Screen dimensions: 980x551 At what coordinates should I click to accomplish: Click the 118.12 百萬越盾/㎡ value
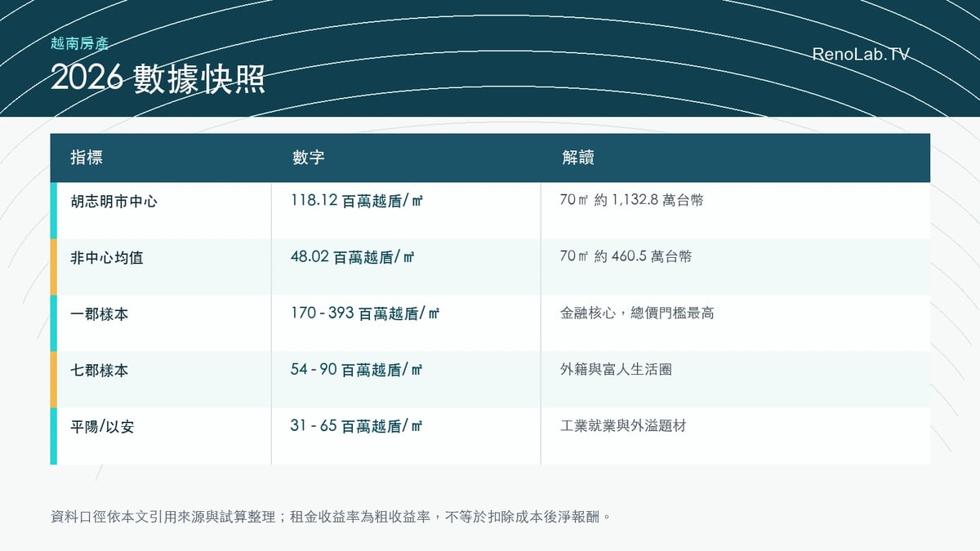click(356, 200)
